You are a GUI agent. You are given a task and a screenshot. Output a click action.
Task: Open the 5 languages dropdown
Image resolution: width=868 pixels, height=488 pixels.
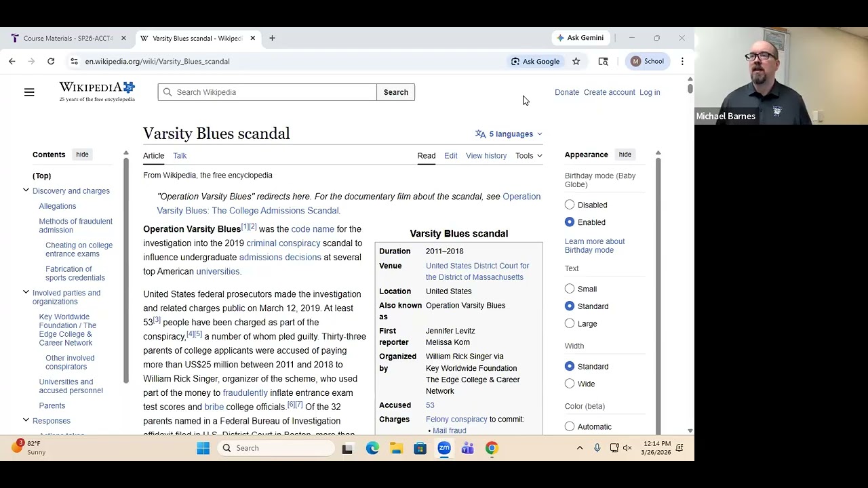509,134
